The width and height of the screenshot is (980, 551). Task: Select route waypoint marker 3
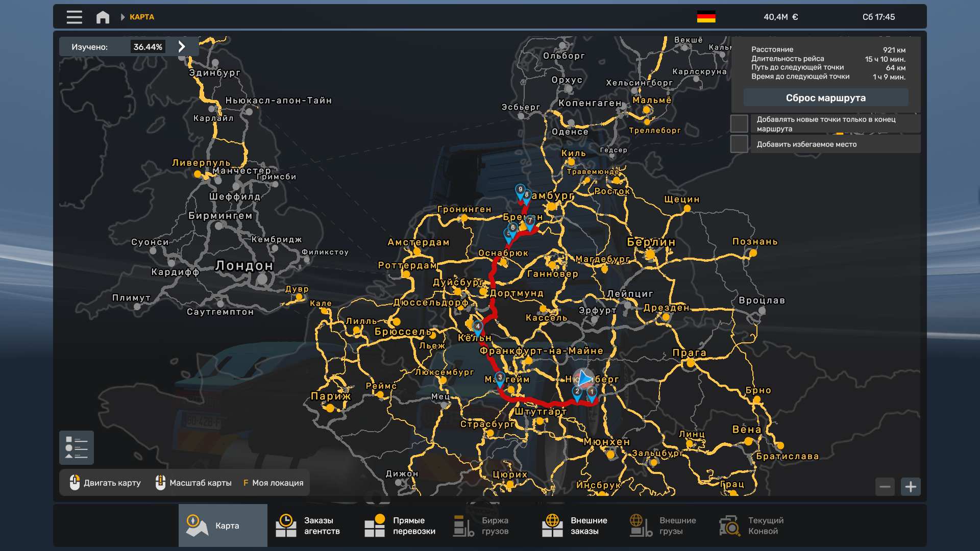(500, 378)
